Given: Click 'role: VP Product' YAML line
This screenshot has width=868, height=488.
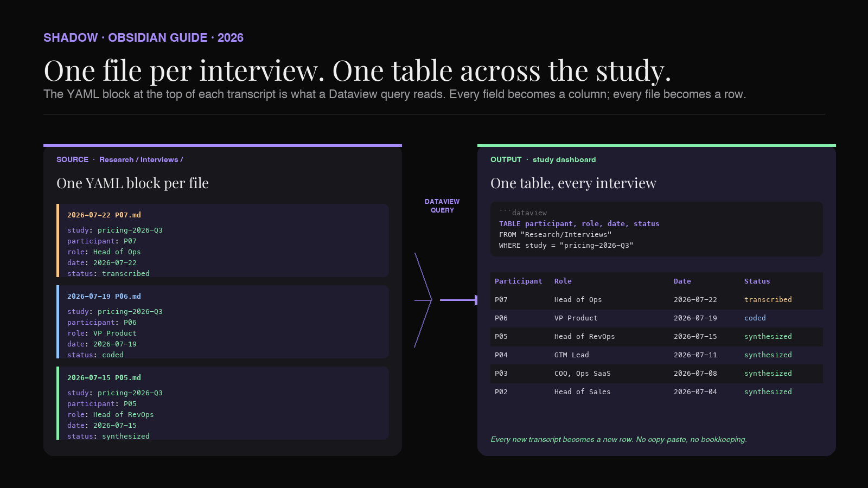Looking at the screenshot, I should tap(102, 333).
